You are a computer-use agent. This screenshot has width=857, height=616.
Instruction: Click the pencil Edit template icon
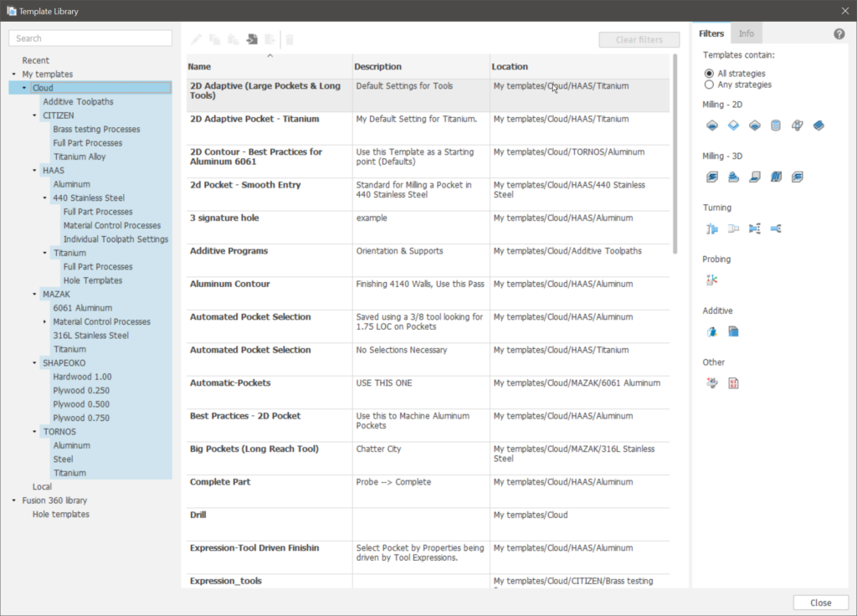196,39
